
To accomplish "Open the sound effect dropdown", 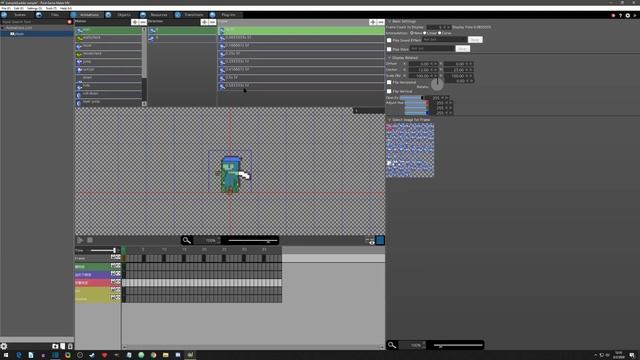I will click(x=444, y=40).
